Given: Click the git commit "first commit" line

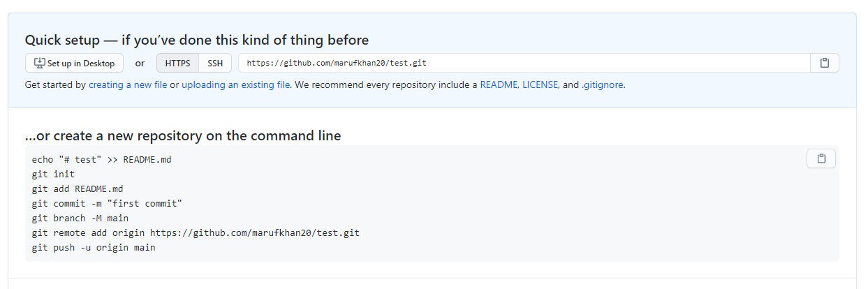Looking at the screenshot, I should click(x=107, y=204).
